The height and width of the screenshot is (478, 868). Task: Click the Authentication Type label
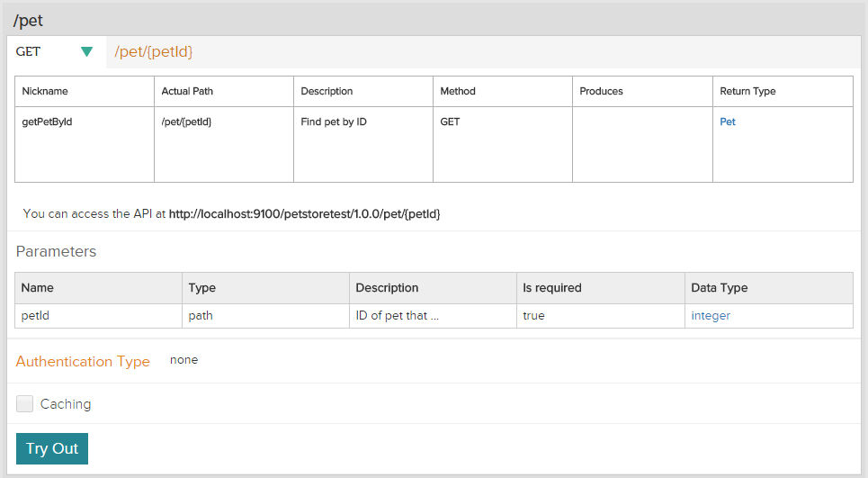click(83, 361)
